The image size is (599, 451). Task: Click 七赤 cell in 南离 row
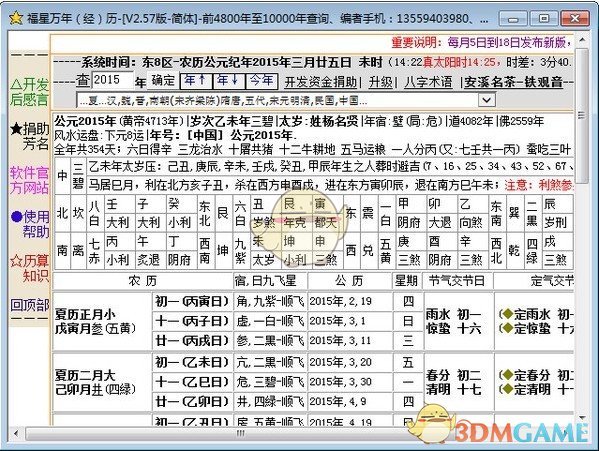[94, 251]
